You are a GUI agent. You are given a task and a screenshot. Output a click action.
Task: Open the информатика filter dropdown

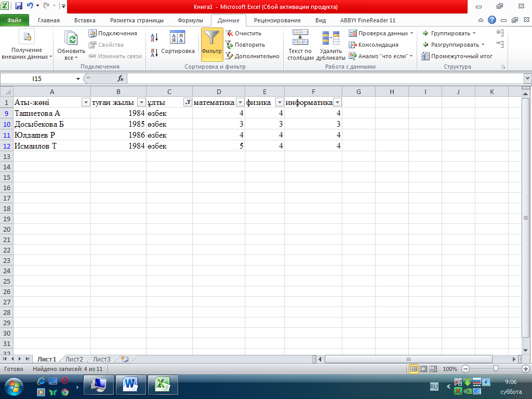[x=337, y=102]
